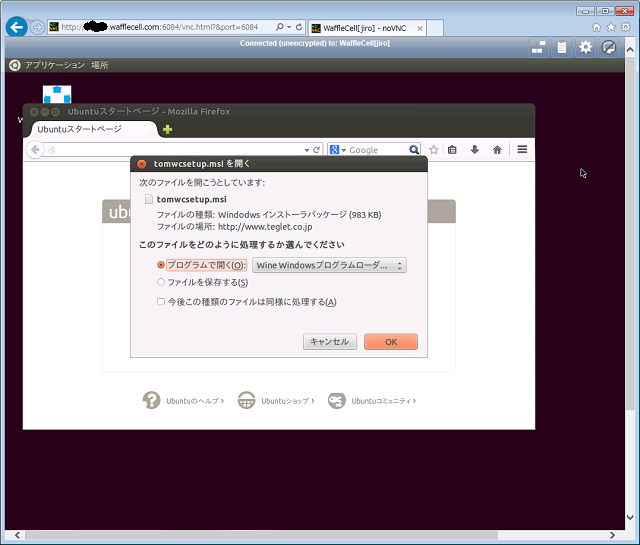
Task: Open UbuntuのヘルプLink
Action: pos(195,401)
